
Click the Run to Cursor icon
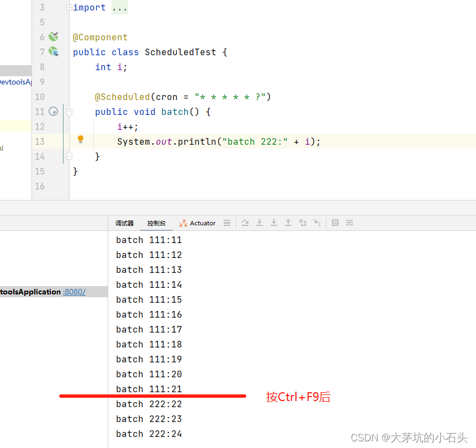click(x=317, y=223)
